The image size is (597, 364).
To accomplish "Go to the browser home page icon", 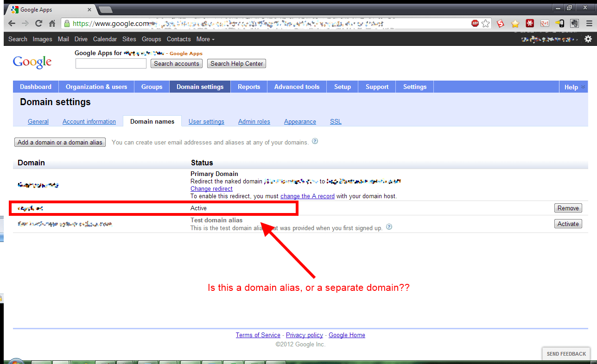I will pyautogui.click(x=51, y=23).
